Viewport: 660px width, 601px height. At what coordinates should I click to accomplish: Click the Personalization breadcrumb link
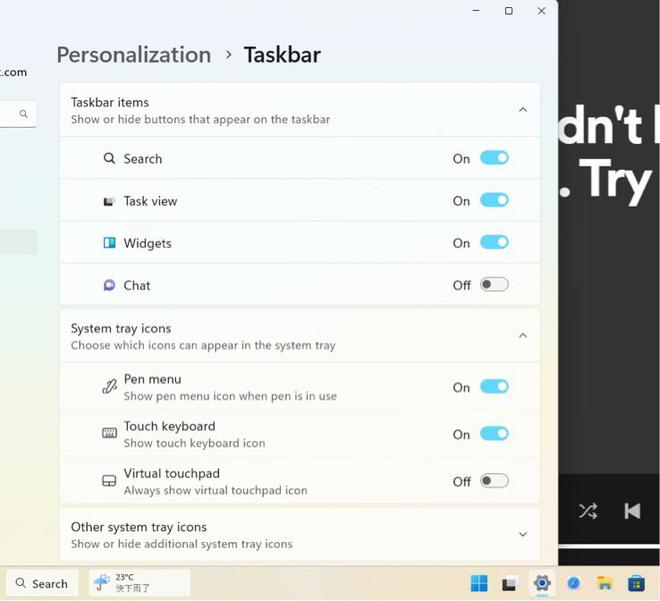tap(134, 55)
